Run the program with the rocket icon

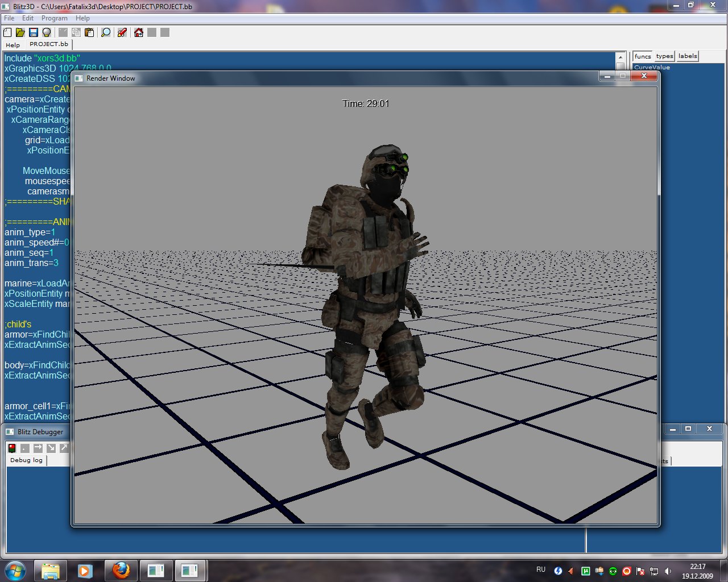(122, 32)
